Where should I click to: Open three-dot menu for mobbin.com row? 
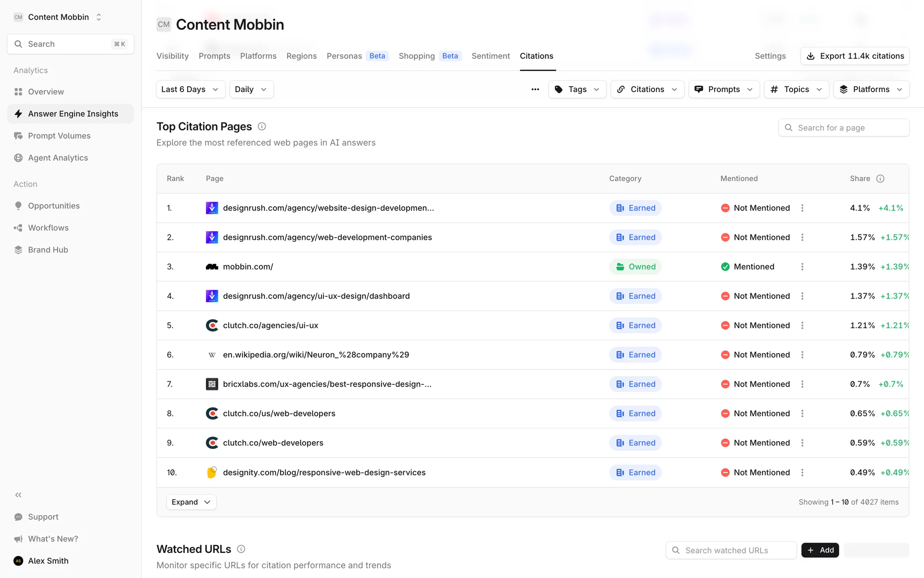tap(802, 267)
